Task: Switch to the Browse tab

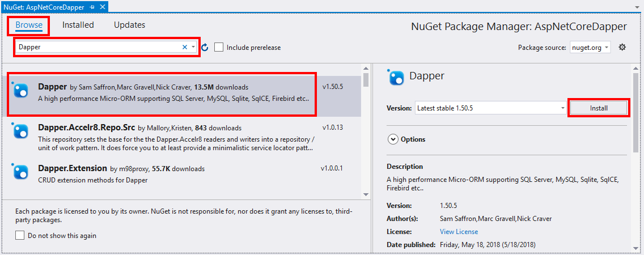Action: [29, 25]
